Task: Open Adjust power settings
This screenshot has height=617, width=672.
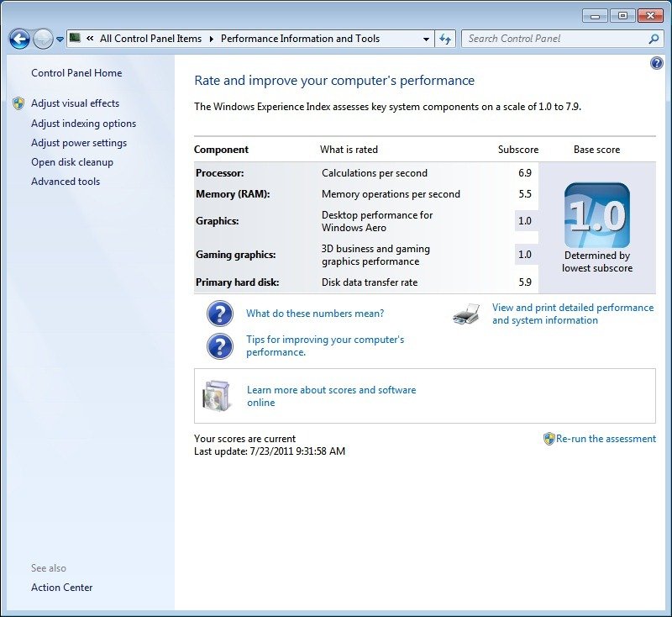Action: (79, 143)
